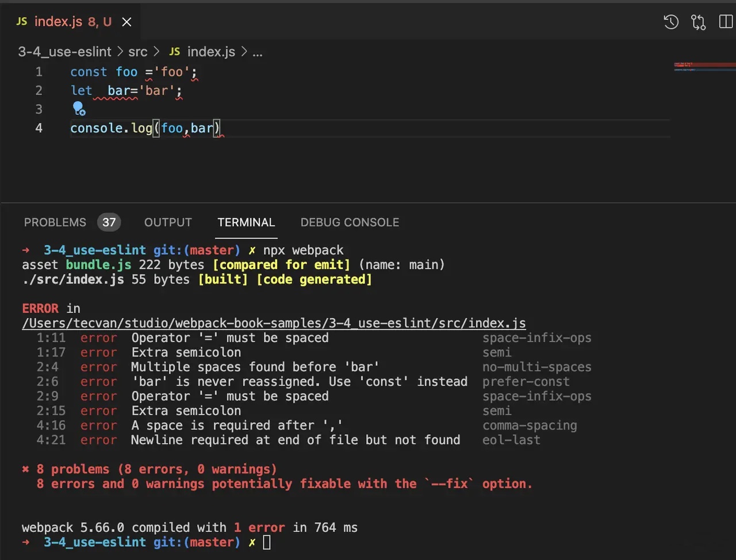Screen dimensions: 736x560
Task: Open the src breadcrumb folder
Action: [138, 52]
